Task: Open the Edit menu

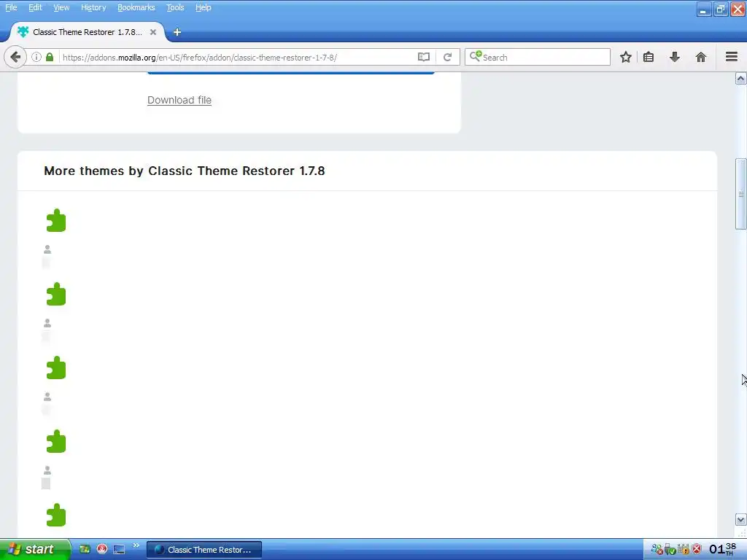Action: pyautogui.click(x=35, y=7)
